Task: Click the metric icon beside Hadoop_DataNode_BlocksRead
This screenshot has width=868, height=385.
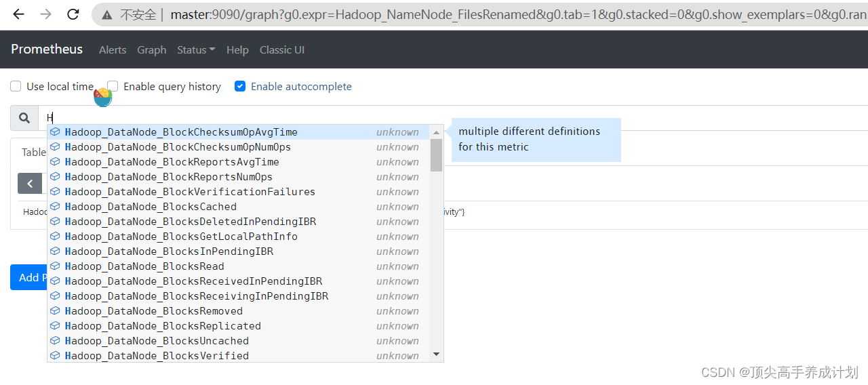Action: (55, 266)
